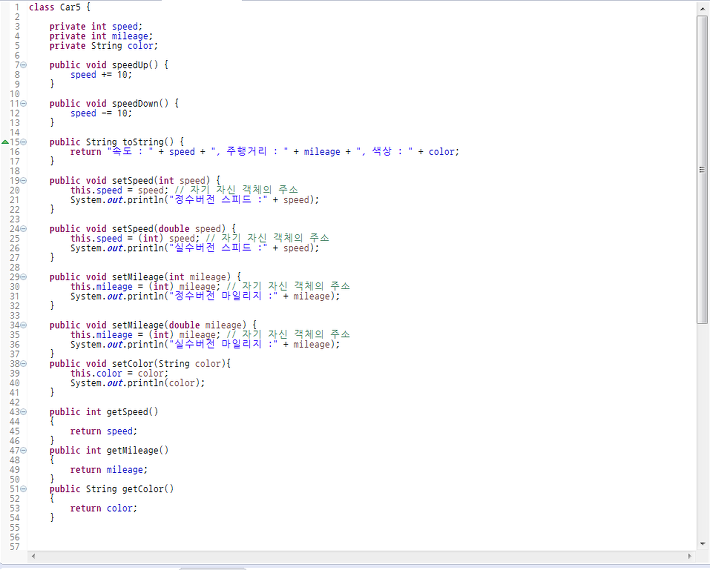710x570 pixels.
Task: Click the class name Car5 on line 1
Action: coord(70,7)
